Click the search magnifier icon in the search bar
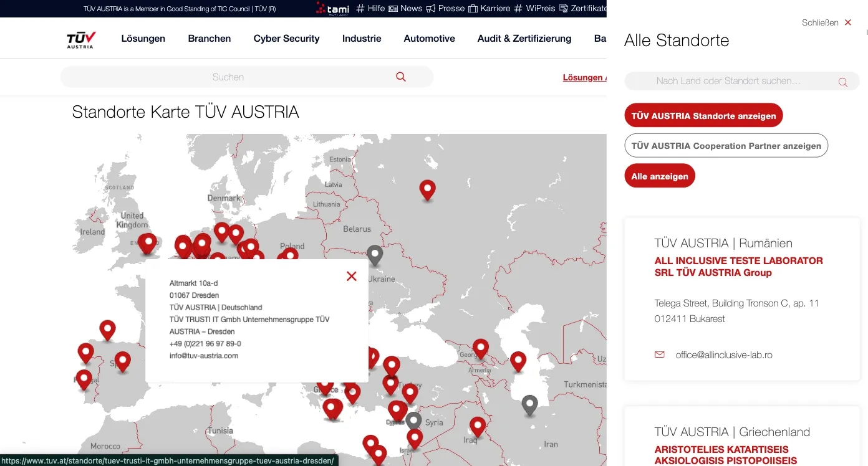Image resolution: width=868 pixels, height=466 pixels. pyautogui.click(x=400, y=76)
